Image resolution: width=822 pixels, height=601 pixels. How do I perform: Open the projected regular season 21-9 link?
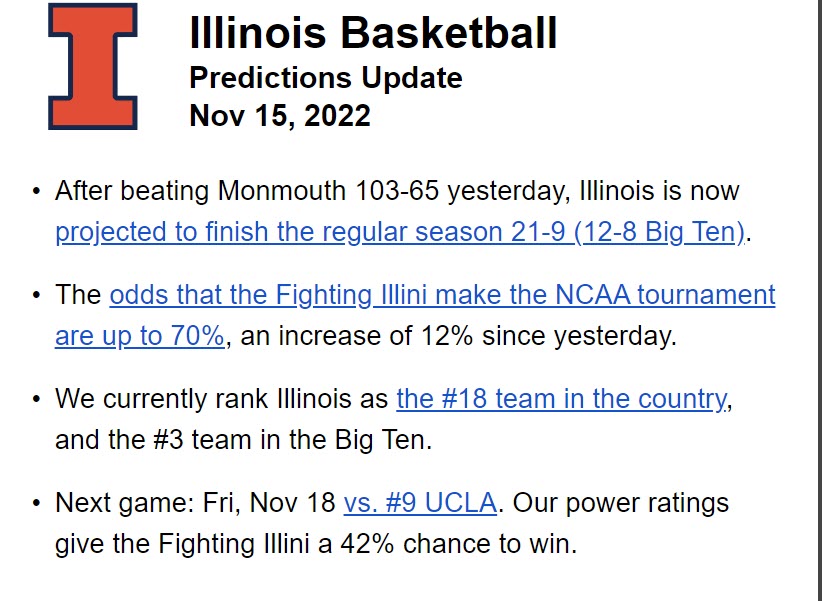(400, 232)
